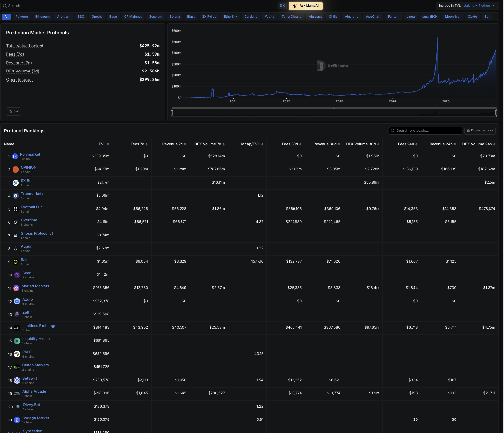Viewport: 504px width, 433px height.
Task: Sort by Revenue 30d column arrows
Action: [x=340, y=144]
